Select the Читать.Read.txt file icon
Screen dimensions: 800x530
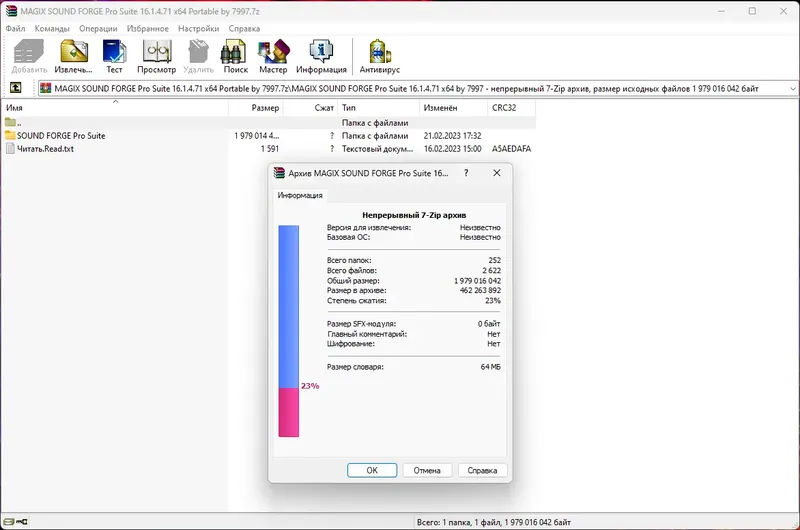coord(10,148)
